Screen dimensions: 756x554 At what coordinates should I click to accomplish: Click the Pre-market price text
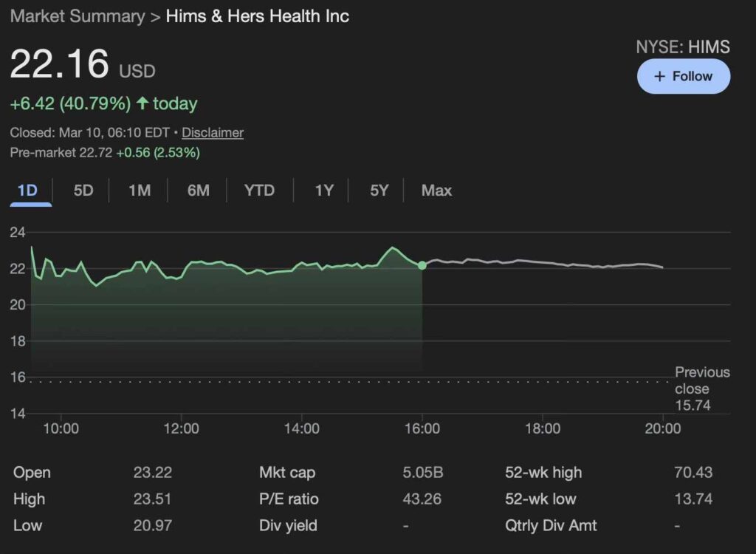[105, 153]
